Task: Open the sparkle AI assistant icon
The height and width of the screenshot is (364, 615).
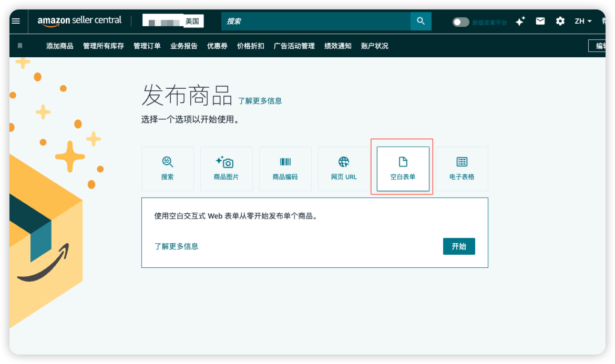Action: [520, 21]
